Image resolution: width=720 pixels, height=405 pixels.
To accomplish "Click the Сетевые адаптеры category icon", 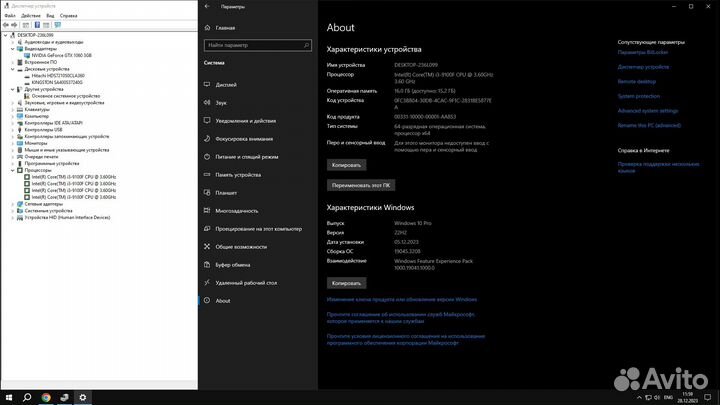I will [x=20, y=204].
